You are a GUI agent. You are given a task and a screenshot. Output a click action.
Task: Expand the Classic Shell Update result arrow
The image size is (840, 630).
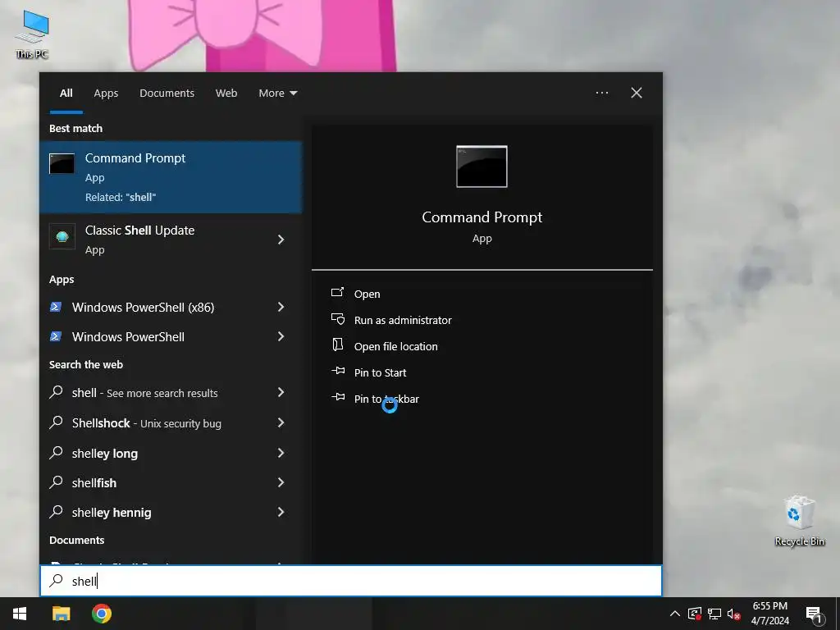coord(281,240)
